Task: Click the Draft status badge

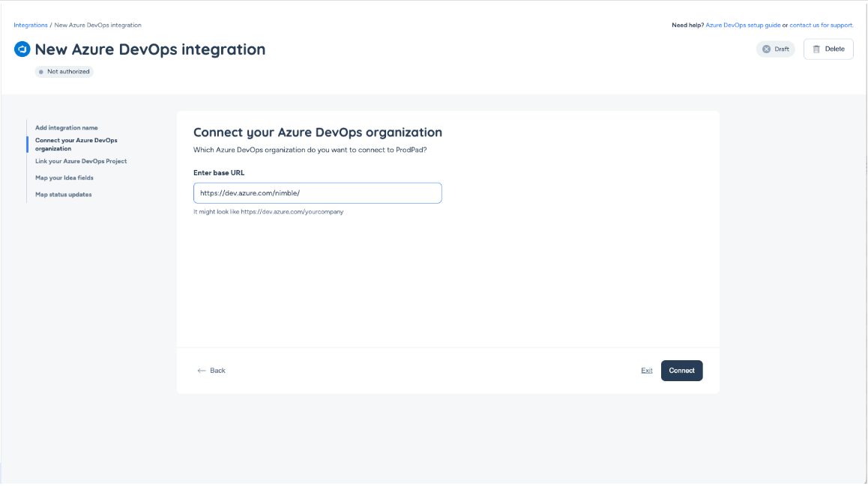Action: click(x=776, y=49)
